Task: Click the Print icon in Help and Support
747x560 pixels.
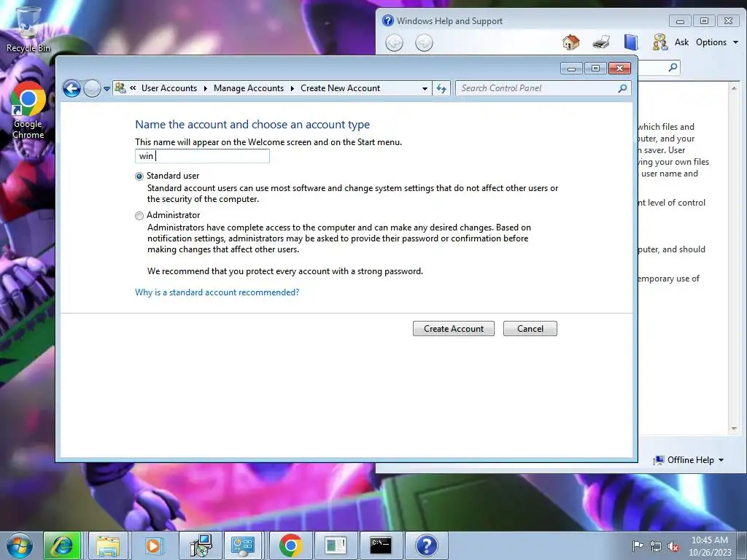Action: pyautogui.click(x=601, y=42)
